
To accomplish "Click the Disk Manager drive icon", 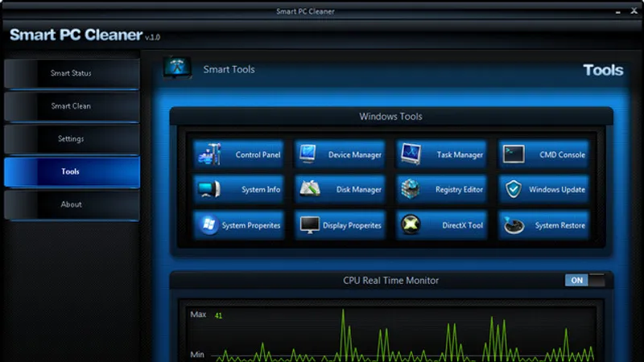I will click(310, 189).
